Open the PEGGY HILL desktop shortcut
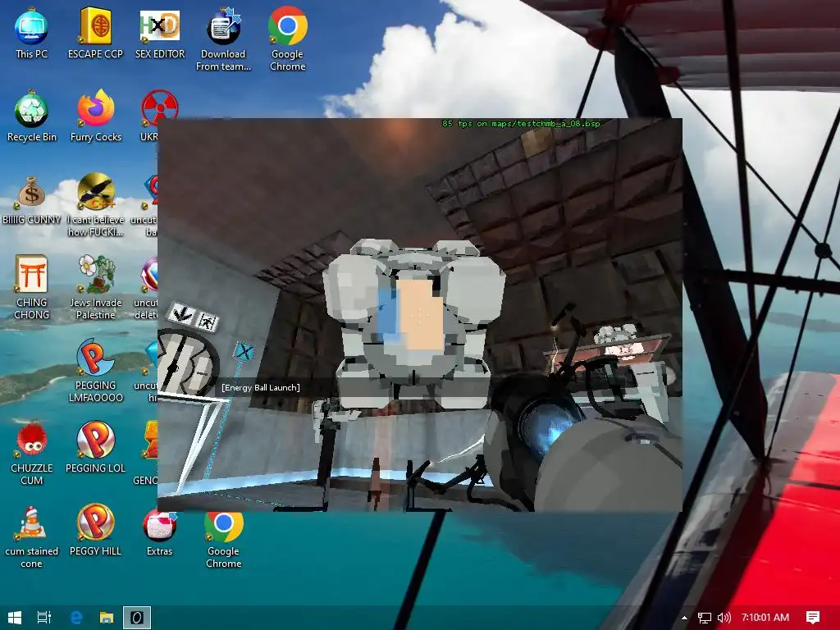The image size is (840, 630). point(95,531)
